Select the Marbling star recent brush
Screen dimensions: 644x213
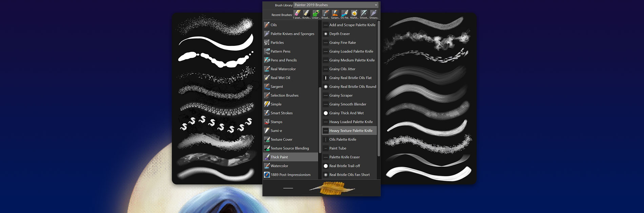354,14
